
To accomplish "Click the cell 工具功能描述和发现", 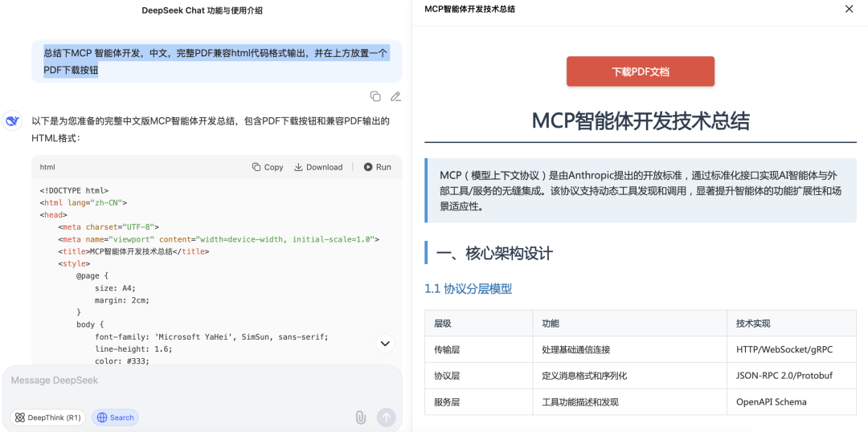I will point(580,401).
